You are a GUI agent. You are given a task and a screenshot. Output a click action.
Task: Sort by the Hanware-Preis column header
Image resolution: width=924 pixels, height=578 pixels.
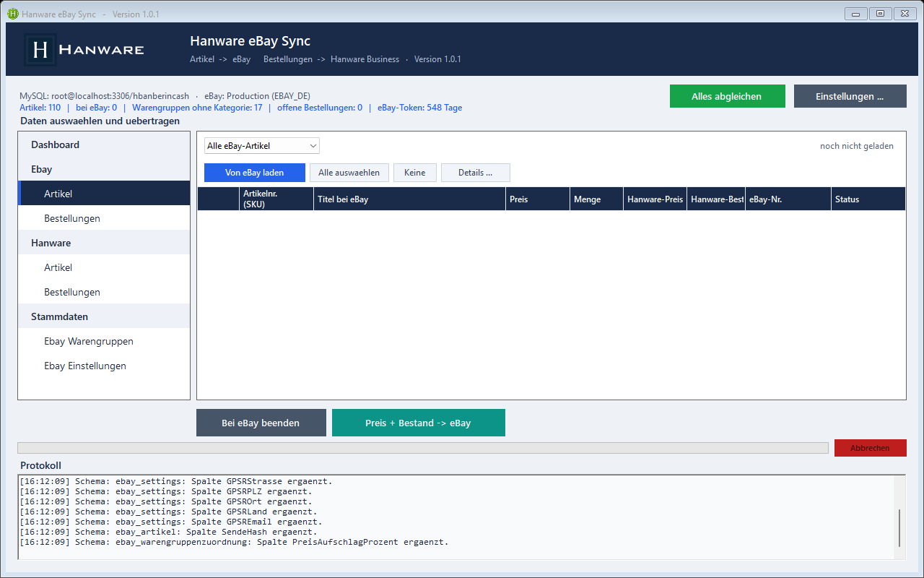[x=655, y=199]
